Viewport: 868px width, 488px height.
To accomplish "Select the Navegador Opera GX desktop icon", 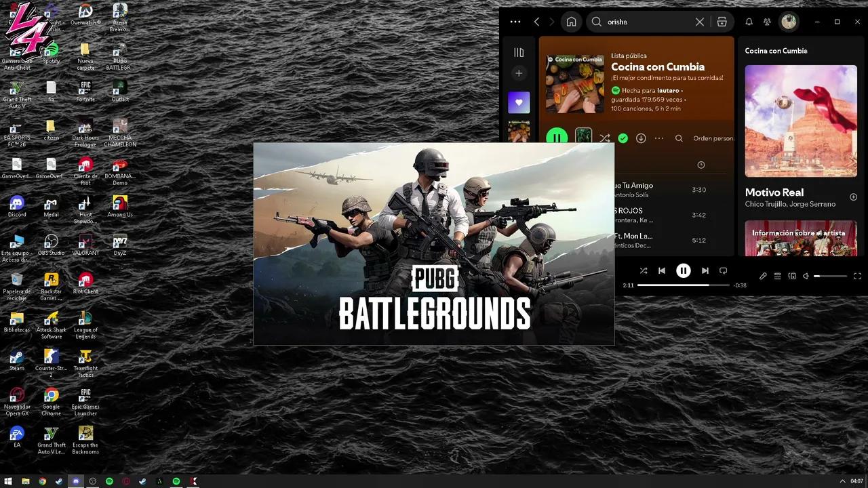I will (x=17, y=403).
